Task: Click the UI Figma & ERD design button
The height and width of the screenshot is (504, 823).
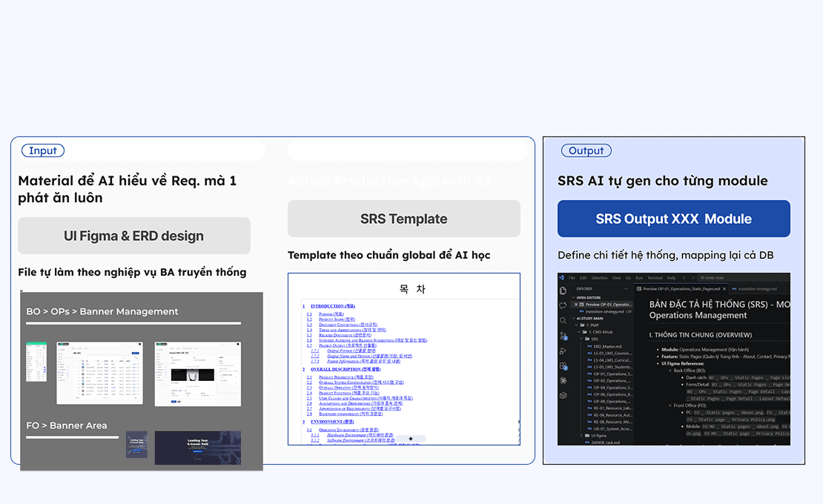Action: (x=134, y=236)
